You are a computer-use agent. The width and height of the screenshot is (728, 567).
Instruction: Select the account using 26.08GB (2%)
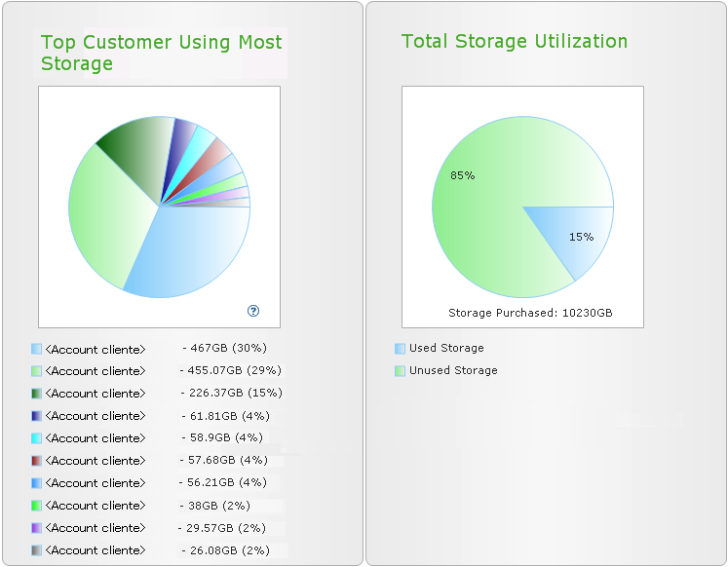[x=96, y=550]
